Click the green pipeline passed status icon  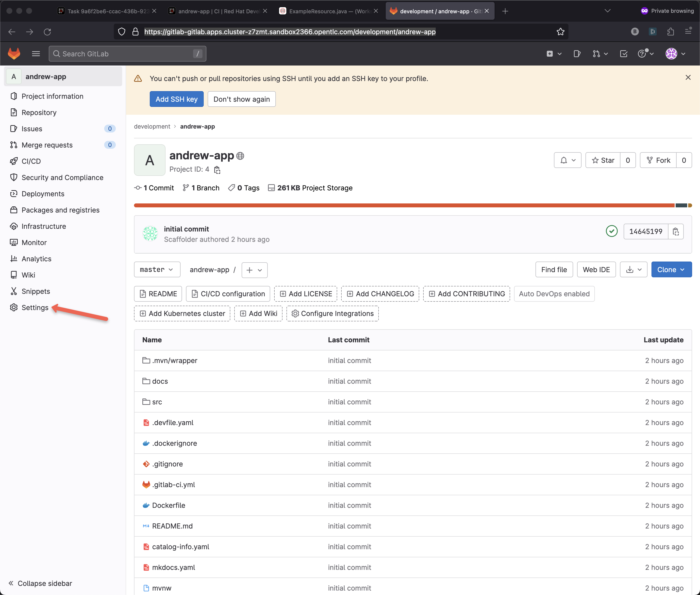coord(612,231)
